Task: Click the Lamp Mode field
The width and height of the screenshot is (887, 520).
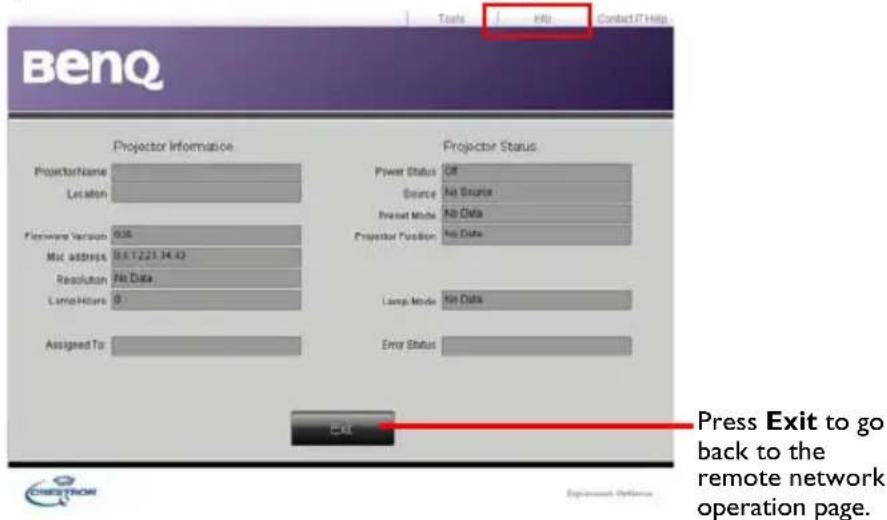Action: pos(536,300)
